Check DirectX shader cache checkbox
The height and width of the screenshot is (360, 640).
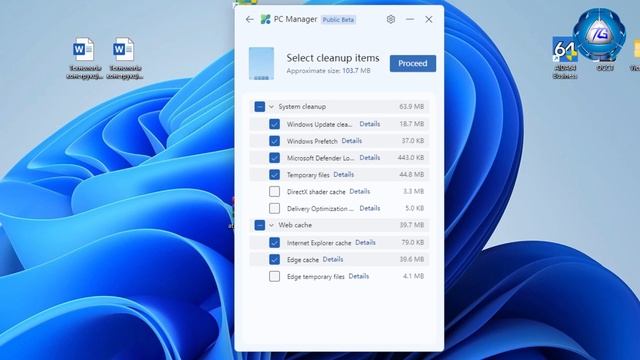[x=274, y=191]
